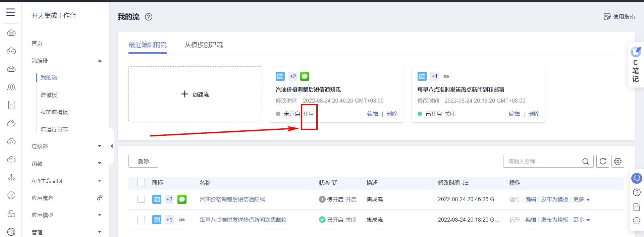Click 编辑 on the 每早八点 card
Image resolution: width=644 pixels, height=237 pixels.
click(514, 114)
